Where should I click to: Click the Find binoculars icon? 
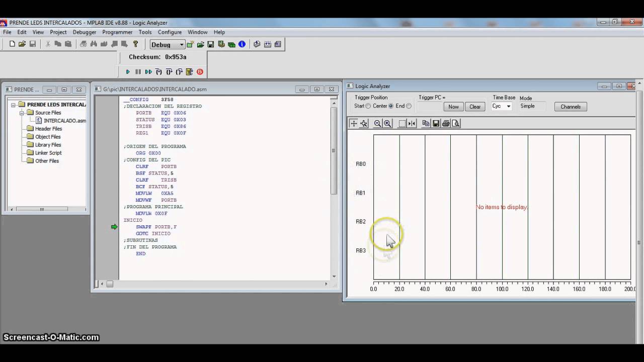coord(94,44)
